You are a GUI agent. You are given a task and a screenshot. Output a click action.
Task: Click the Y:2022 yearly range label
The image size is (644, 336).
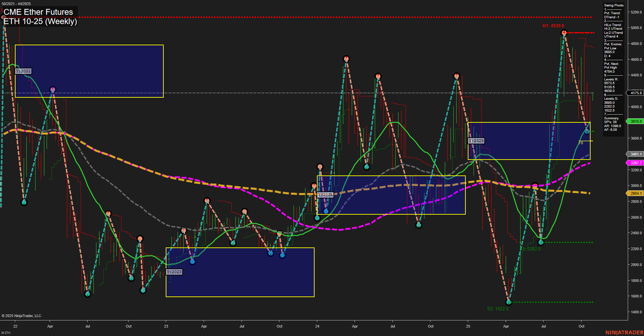point(23,71)
